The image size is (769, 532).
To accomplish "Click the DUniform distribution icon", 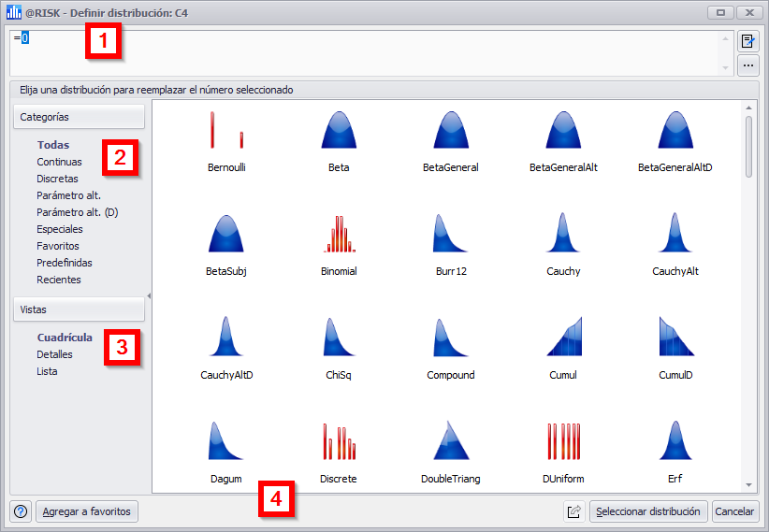I will click(563, 440).
